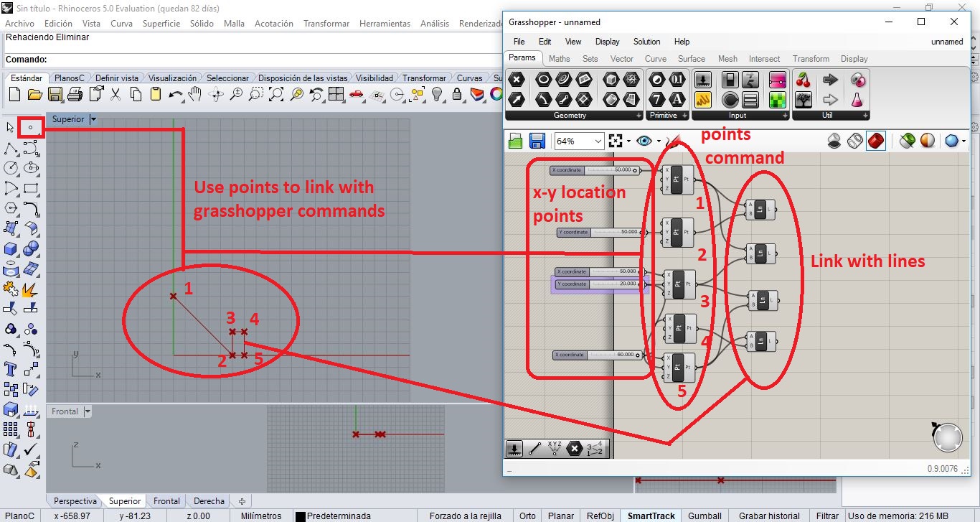Viewport: 980px width, 522px height.
Task: Open the Visualización toolbar tab in Rhino
Action: click(172, 78)
